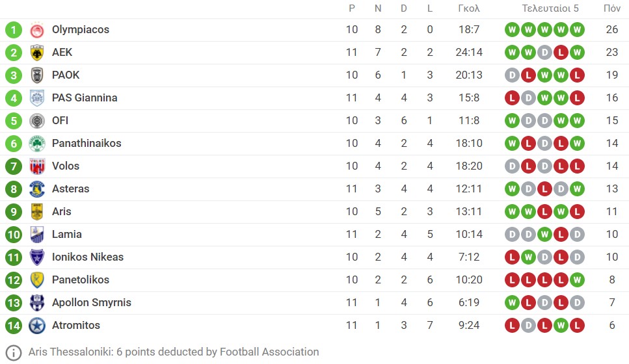This screenshot has height=364, width=629.
Task: Select the Asteras team name
Action: 71,188
